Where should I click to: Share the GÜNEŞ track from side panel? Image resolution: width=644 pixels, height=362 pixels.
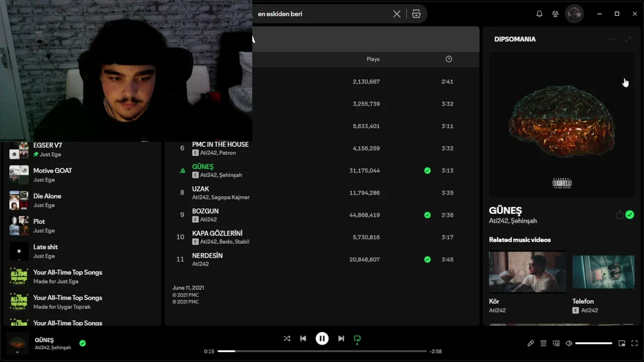(620, 215)
